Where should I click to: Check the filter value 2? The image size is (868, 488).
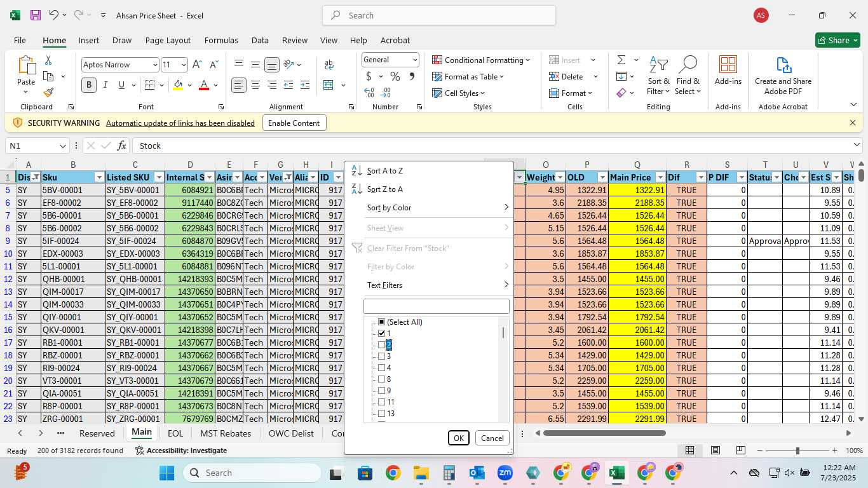[x=382, y=345]
